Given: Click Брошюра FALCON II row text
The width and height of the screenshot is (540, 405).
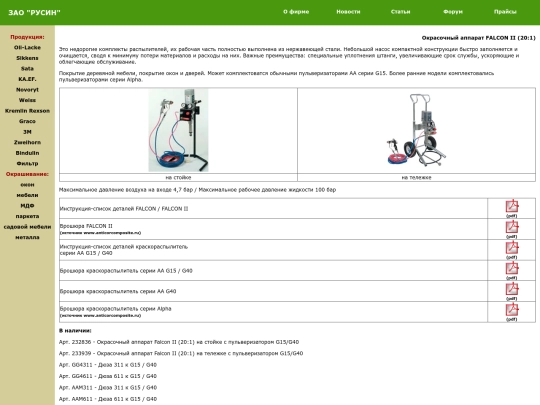Looking at the screenshot, I should pyautogui.click(x=86, y=226).
